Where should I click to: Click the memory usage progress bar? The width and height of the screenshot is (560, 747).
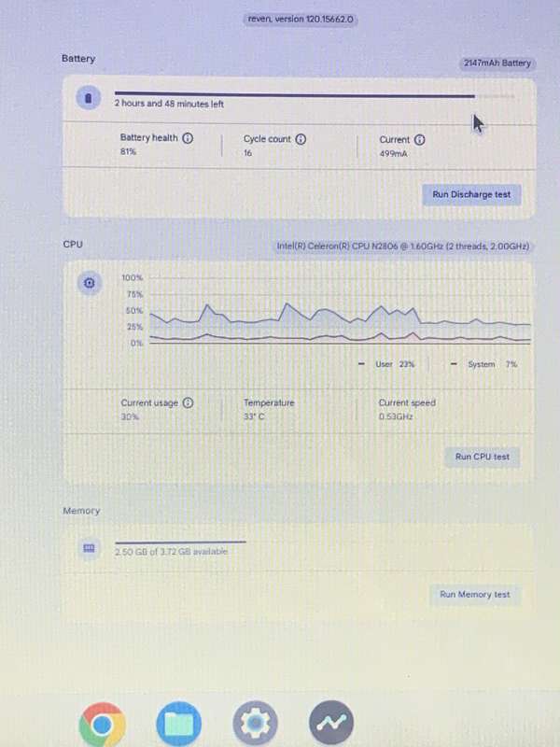point(180,543)
